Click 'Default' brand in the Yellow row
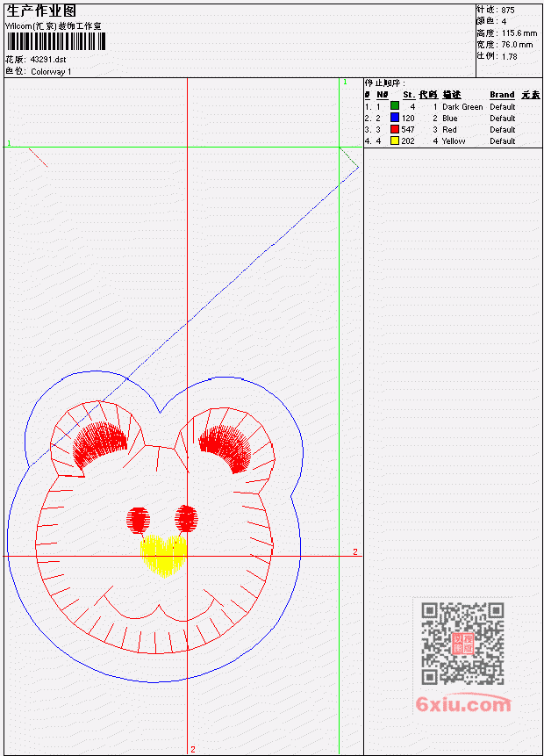 pos(503,141)
